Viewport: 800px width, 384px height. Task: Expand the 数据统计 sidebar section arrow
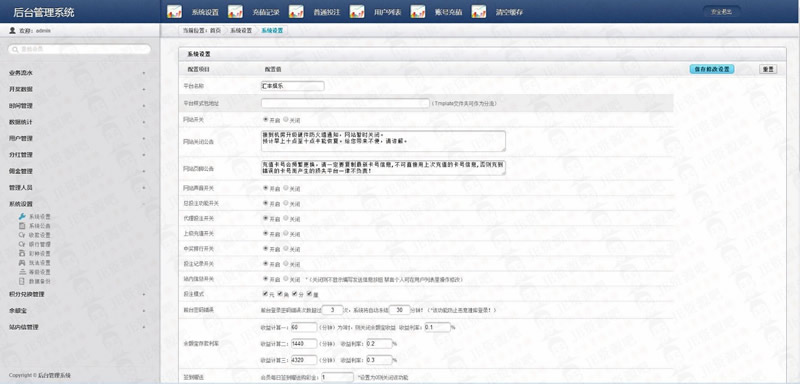click(143, 122)
